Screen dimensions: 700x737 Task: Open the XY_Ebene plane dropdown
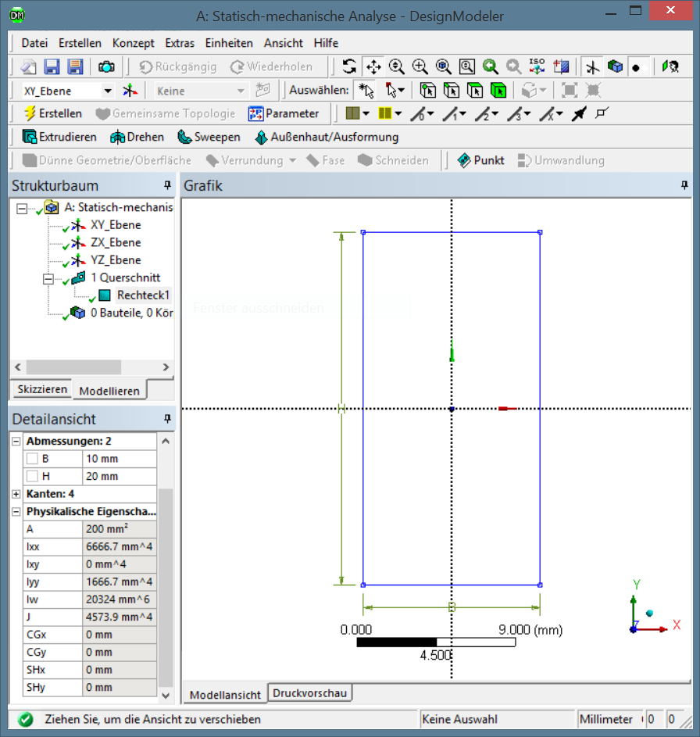(x=108, y=91)
